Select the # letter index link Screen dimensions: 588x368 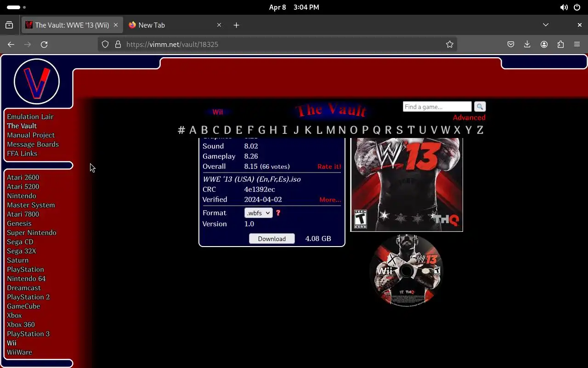181,130
